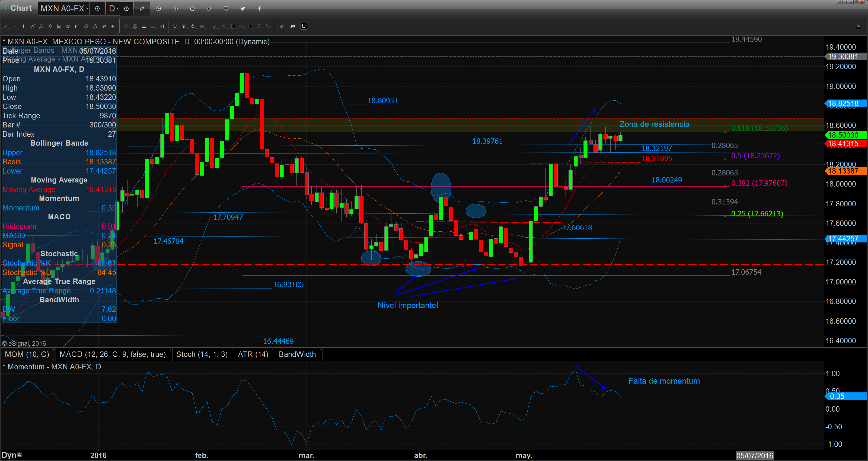Expand ellipse tool options arrow
The width and height of the screenshot is (868, 461).
pyautogui.click(x=72, y=28)
